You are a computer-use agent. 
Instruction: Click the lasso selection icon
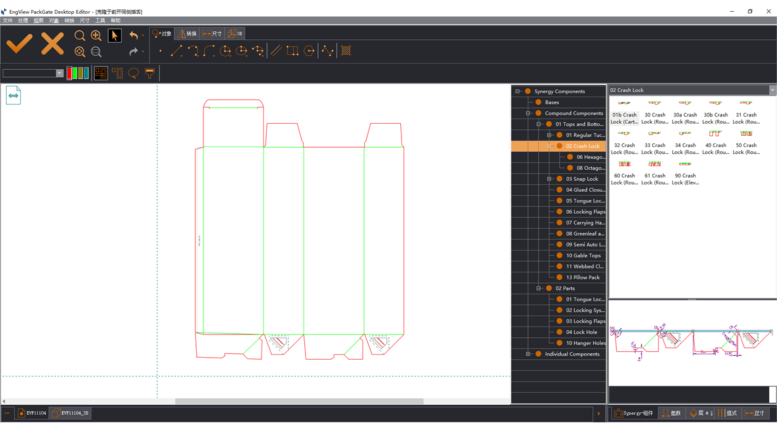[x=133, y=73]
